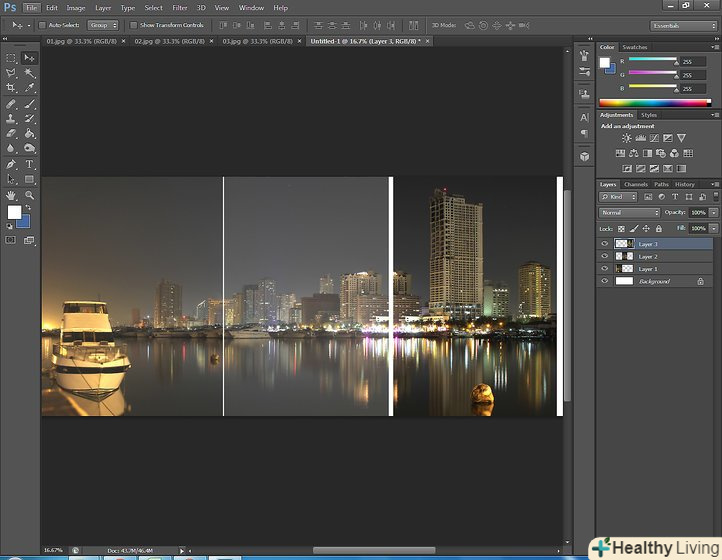Select the Background layer

pyautogui.click(x=655, y=281)
